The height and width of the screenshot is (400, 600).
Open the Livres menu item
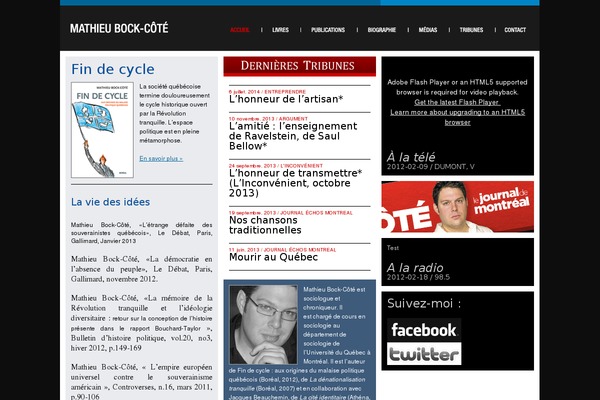[280, 30]
